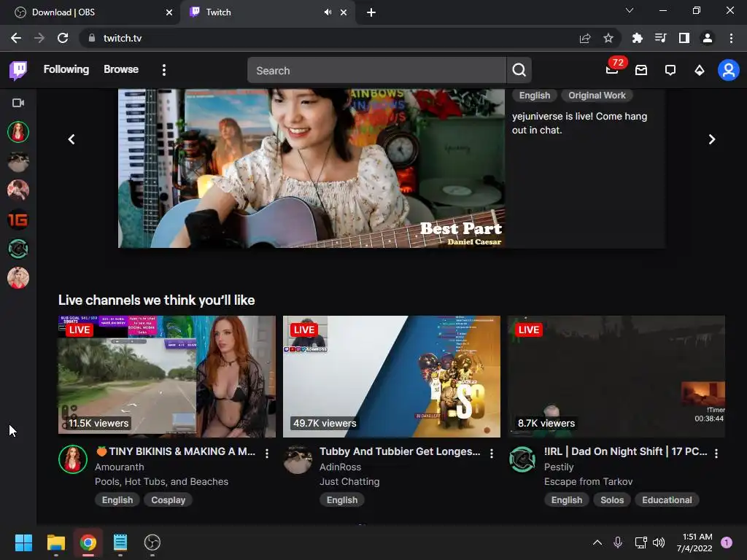Open options menu for Pestily stream card
This screenshot has width=747, height=560.
(x=716, y=454)
